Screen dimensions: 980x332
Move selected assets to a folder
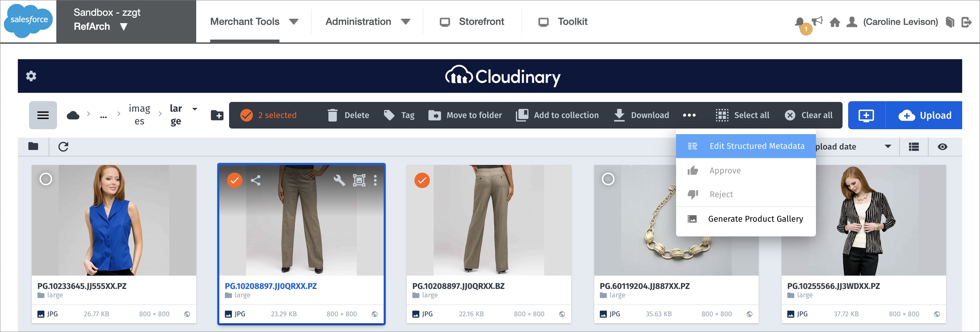pyautogui.click(x=465, y=115)
